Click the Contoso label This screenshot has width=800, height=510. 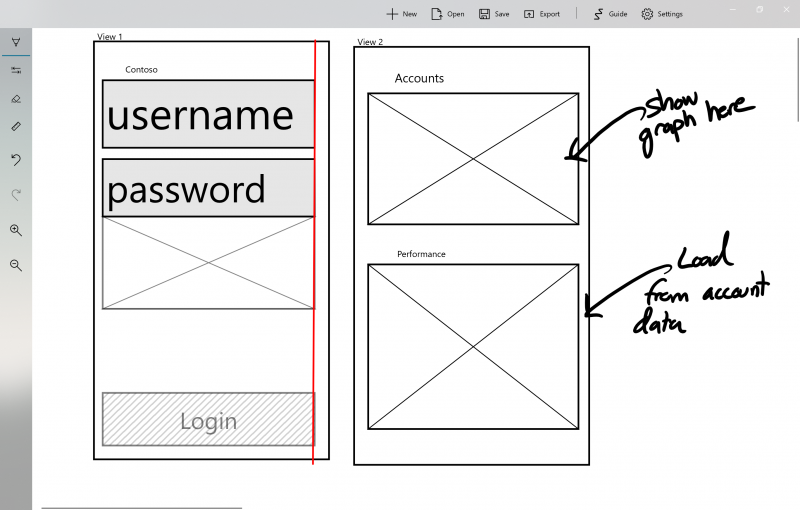pyautogui.click(x=141, y=69)
